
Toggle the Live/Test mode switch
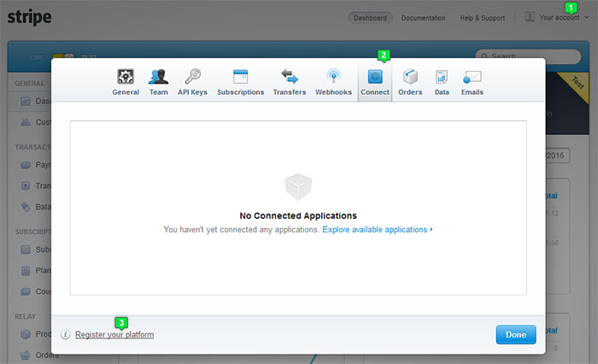pyautogui.click(x=63, y=56)
